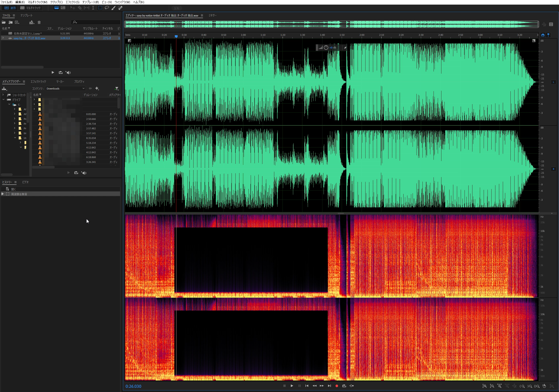Click the red Record button

337,386
